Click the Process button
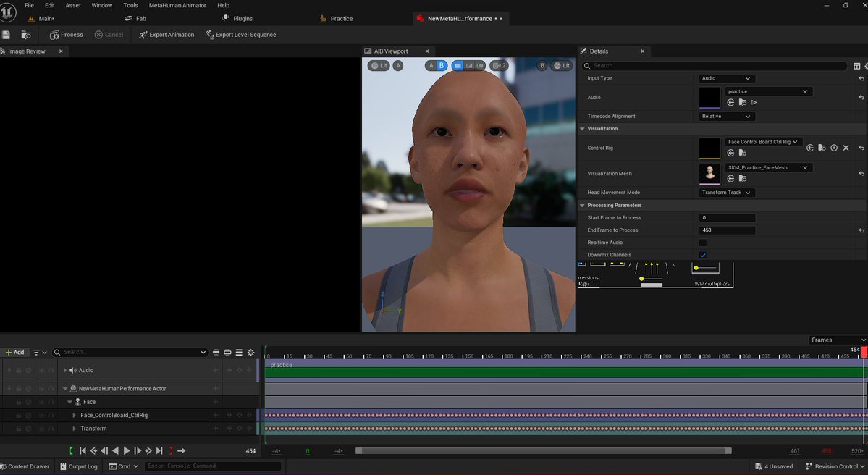Image resolution: width=868 pixels, height=475 pixels. point(67,35)
